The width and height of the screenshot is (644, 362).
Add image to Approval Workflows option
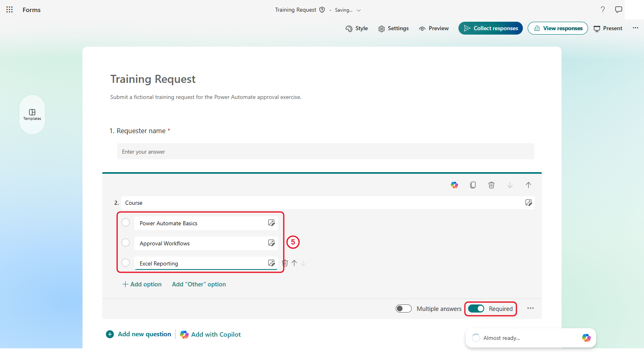coord(272,243)
